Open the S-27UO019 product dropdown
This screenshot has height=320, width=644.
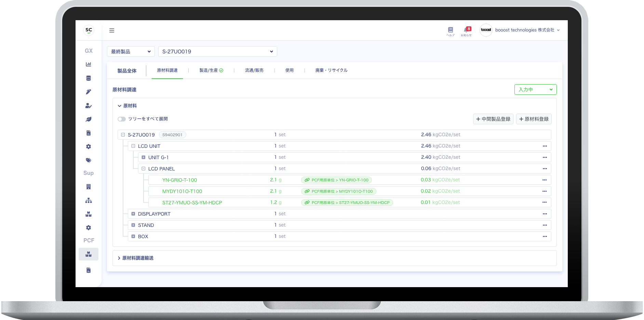[218, 52]
